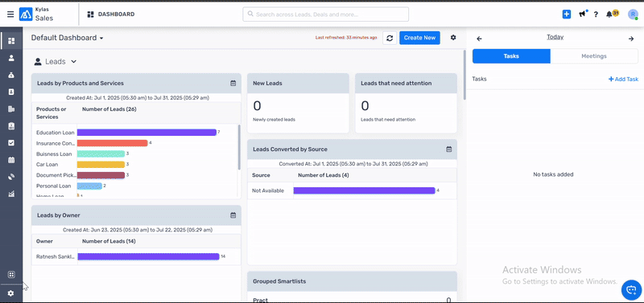Open the notifications bell showing 31
644x303 pixels.
[612, 14]
